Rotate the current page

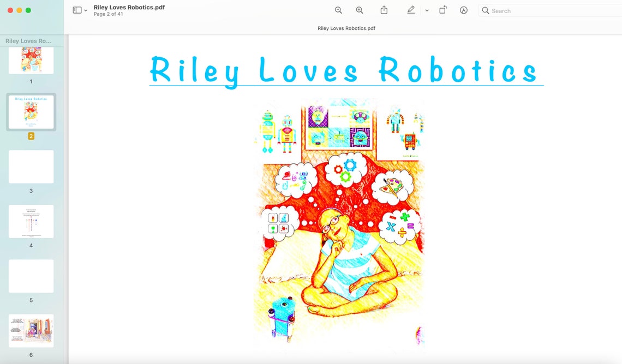(442, 10)
